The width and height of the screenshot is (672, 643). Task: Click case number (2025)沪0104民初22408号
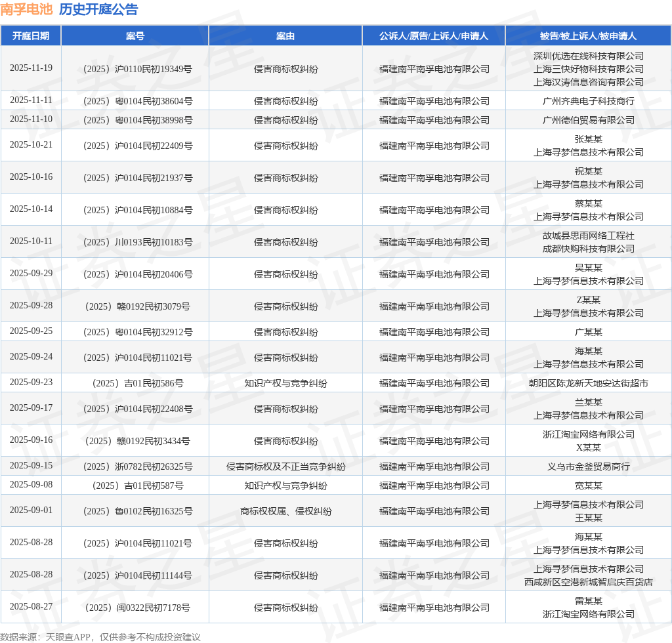click(138, 409)
